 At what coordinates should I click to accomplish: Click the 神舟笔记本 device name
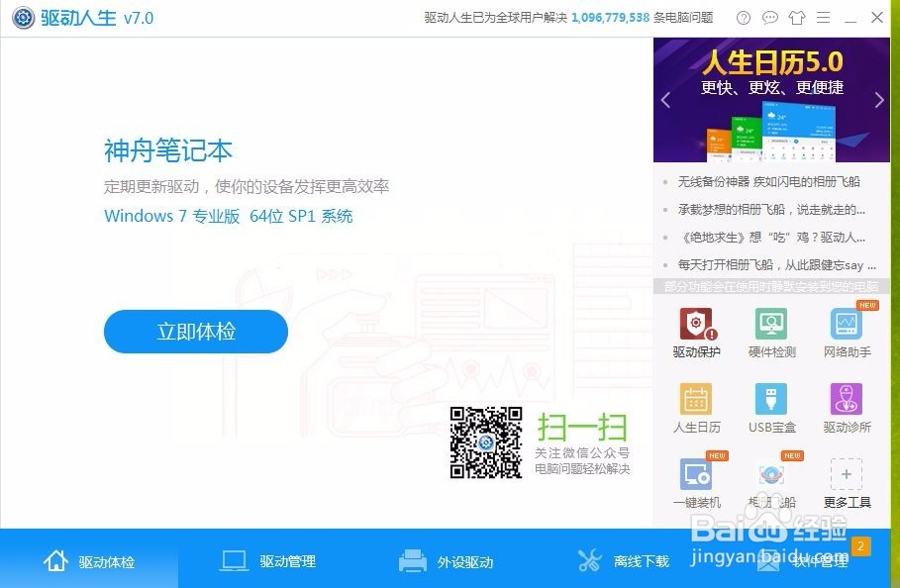pos(168,150)
